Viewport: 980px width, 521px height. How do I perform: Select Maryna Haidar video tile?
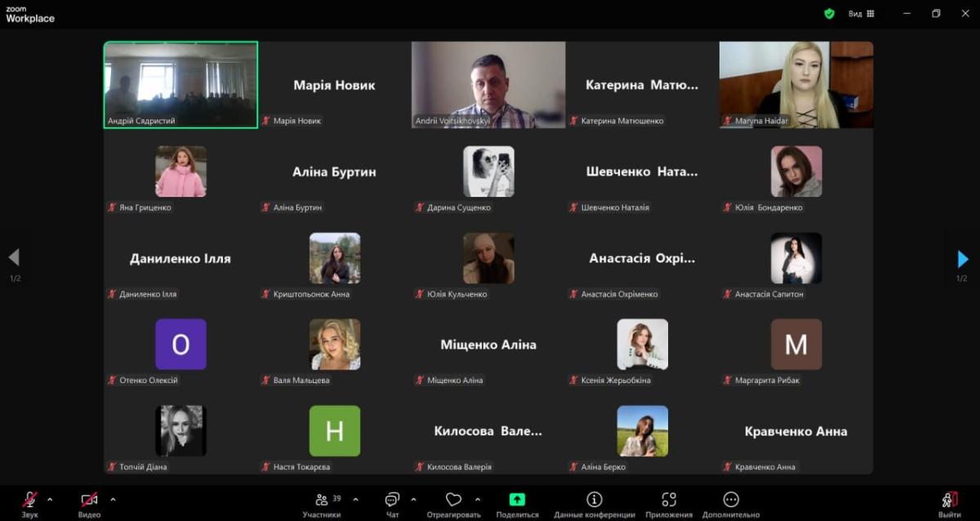click(x=796, y=85)
